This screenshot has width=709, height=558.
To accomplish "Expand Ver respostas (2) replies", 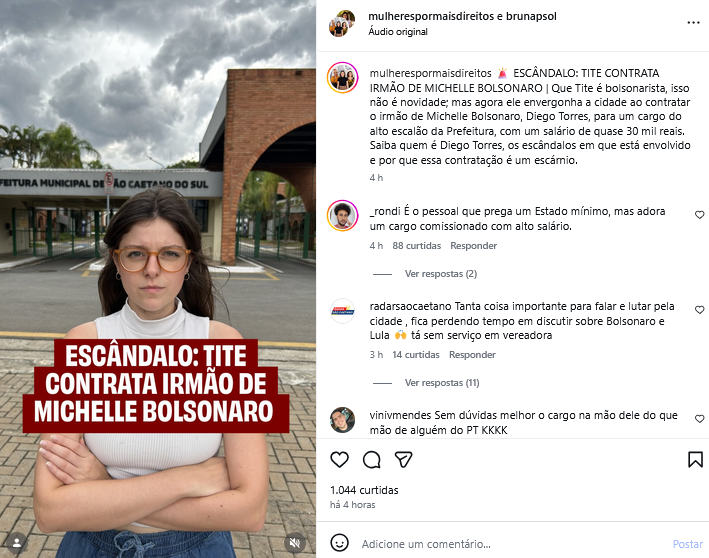I will coord(441,274).
